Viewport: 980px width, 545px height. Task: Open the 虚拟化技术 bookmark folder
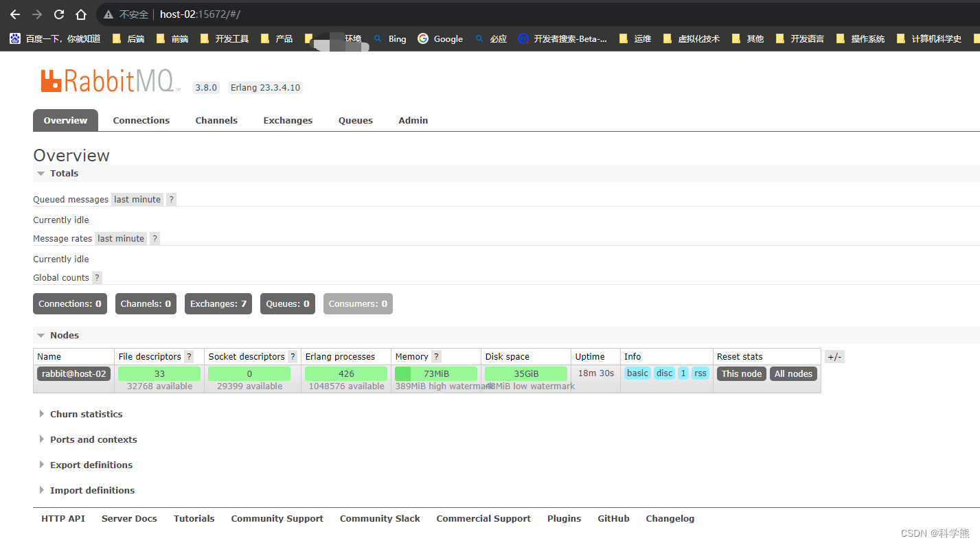point(692,39)
